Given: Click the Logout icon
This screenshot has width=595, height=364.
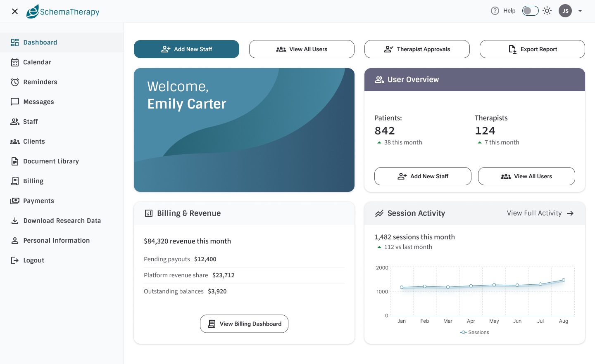Looking at the screenshot, I should click(15, 260).
